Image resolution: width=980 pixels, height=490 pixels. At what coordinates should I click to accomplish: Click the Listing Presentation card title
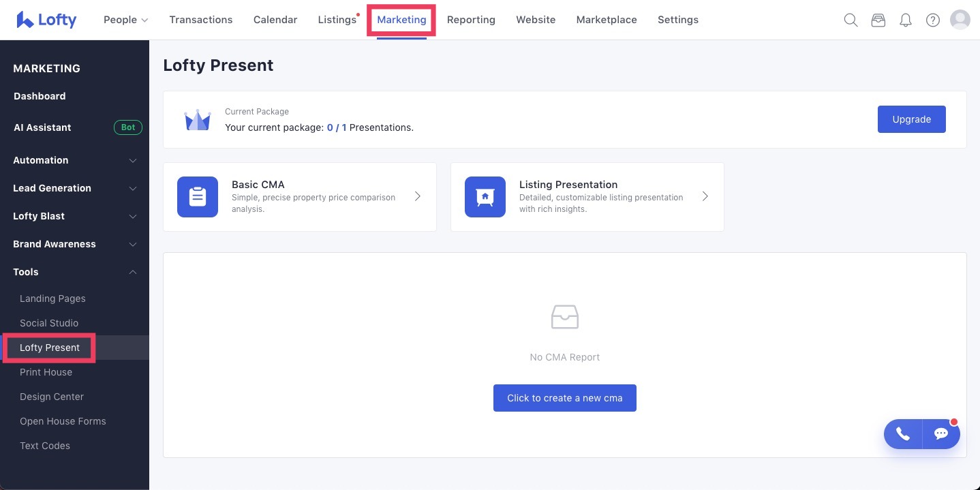click(568, 185)
